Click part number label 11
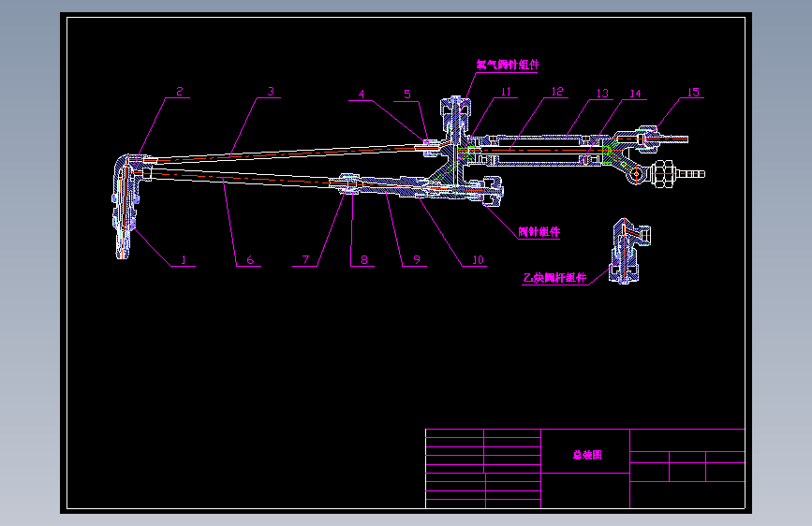The height and width of the screenshot is (526, 812). point(506,92)
